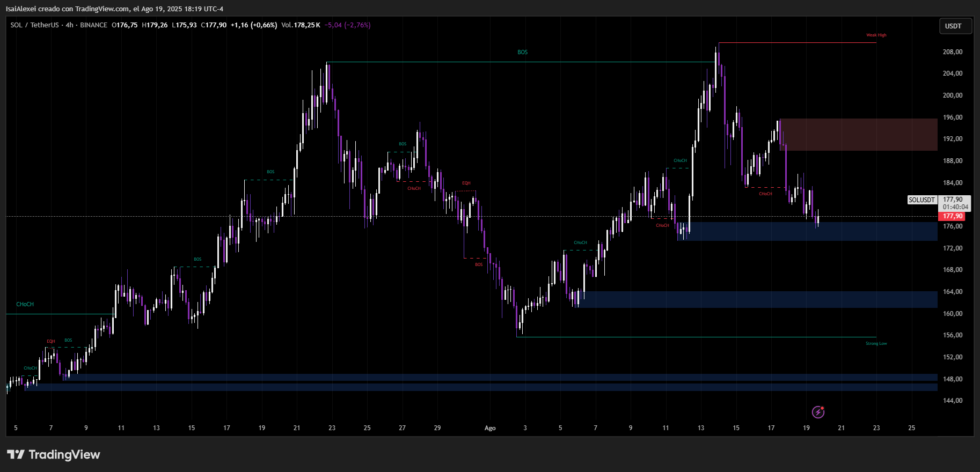980x472 pixels.
Task: Click the 01:40:04 candle countdown timer
Action: (955, 207)
